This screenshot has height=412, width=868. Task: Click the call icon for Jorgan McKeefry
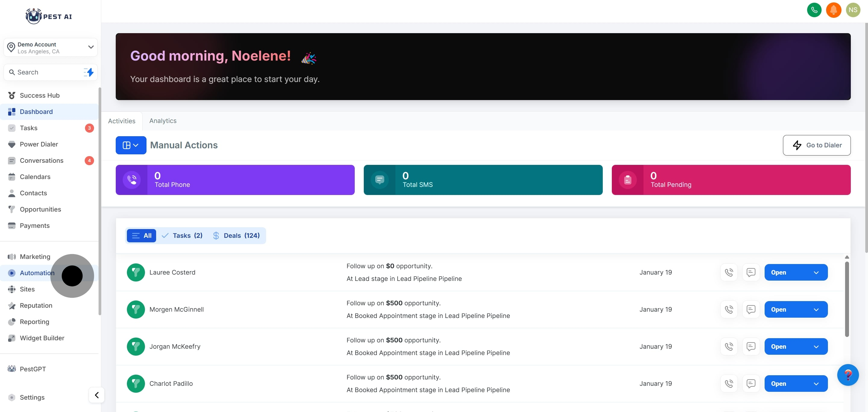tap(728, 346)
